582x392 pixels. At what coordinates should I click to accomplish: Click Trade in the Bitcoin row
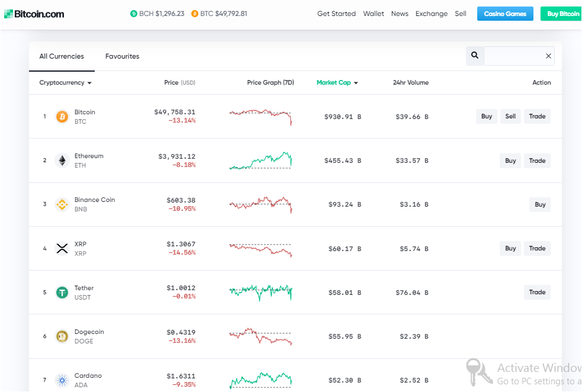pyautogui.click(x=537, y=117)
